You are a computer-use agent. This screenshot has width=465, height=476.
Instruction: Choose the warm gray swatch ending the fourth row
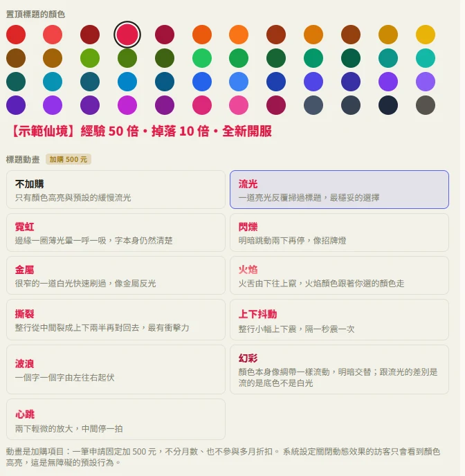click(426, 105)
